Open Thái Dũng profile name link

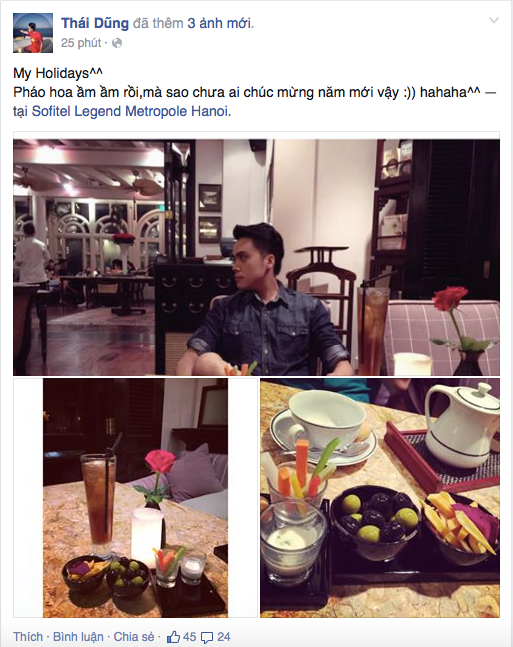point(95,23)
